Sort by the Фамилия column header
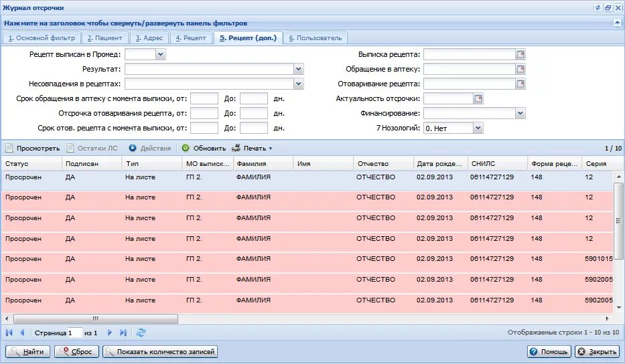625x364 pixels. [263, 163]
